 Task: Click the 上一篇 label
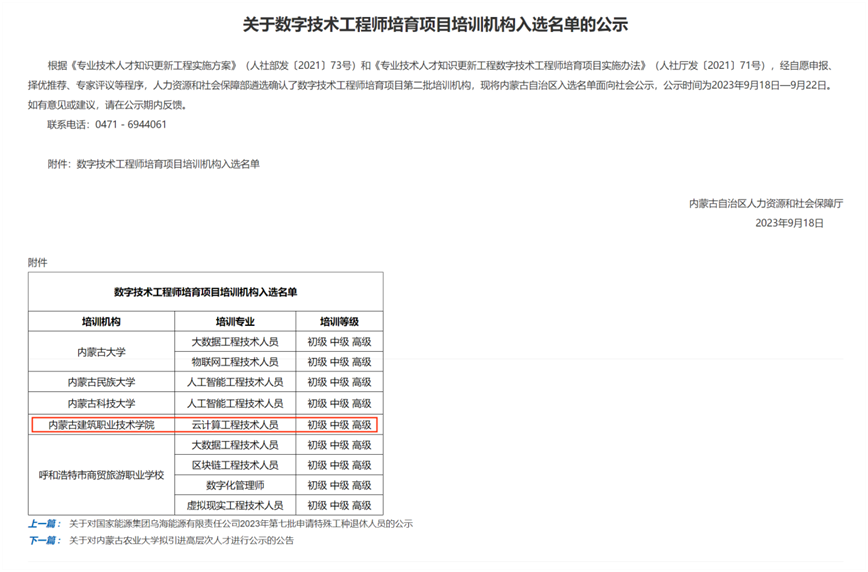[x=44, y=524]
